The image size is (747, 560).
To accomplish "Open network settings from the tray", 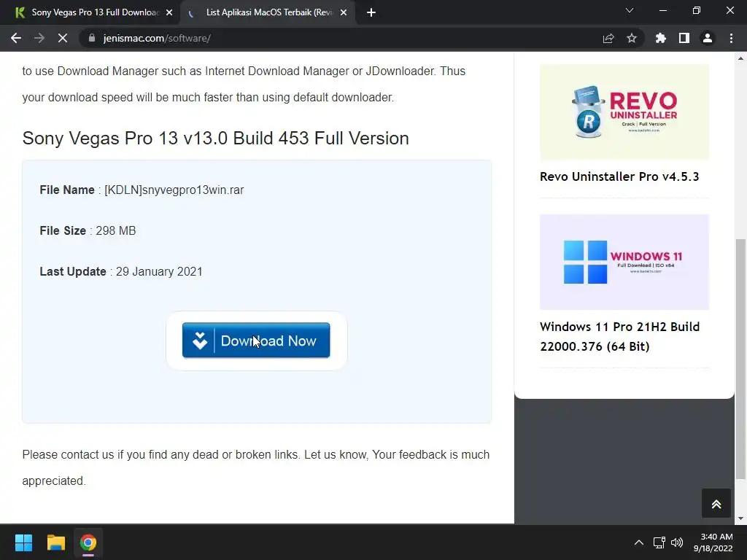I will click(659, 542).
